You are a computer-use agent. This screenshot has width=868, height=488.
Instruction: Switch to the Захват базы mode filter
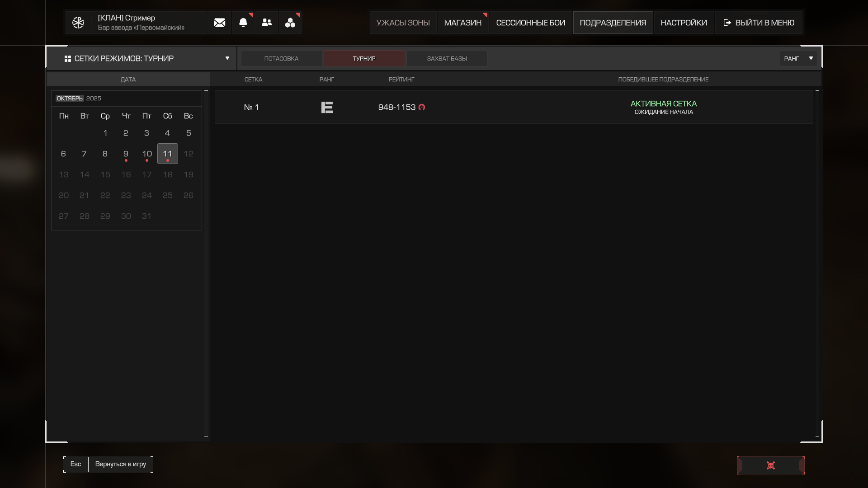(447, 59)
